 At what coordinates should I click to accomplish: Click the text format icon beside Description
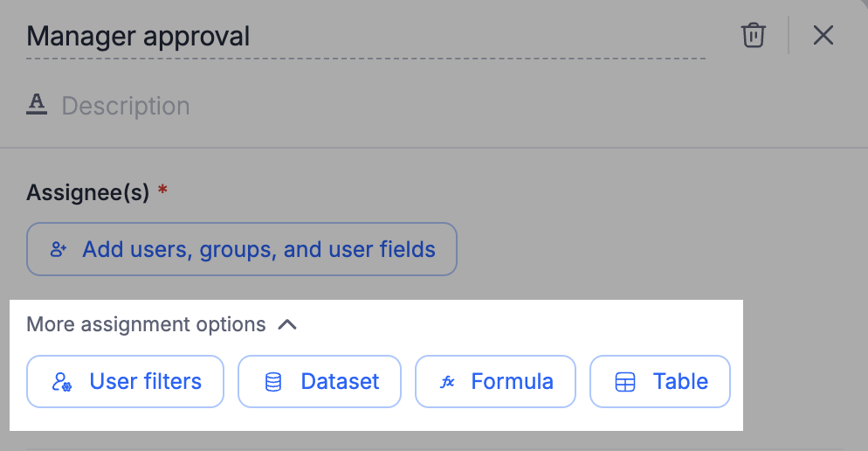[x=37, y=106]
